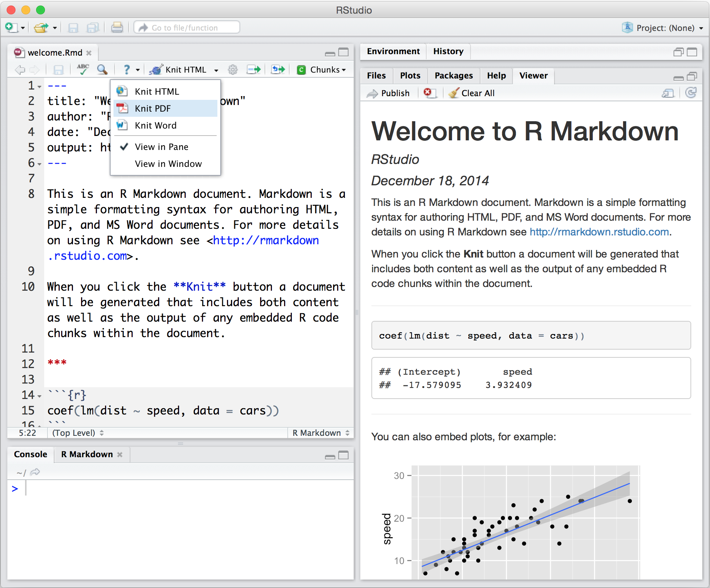Open the document settings gear icon
Viewport: 710px width, 588px height.
pyautogui.click(x=232, y=69)
